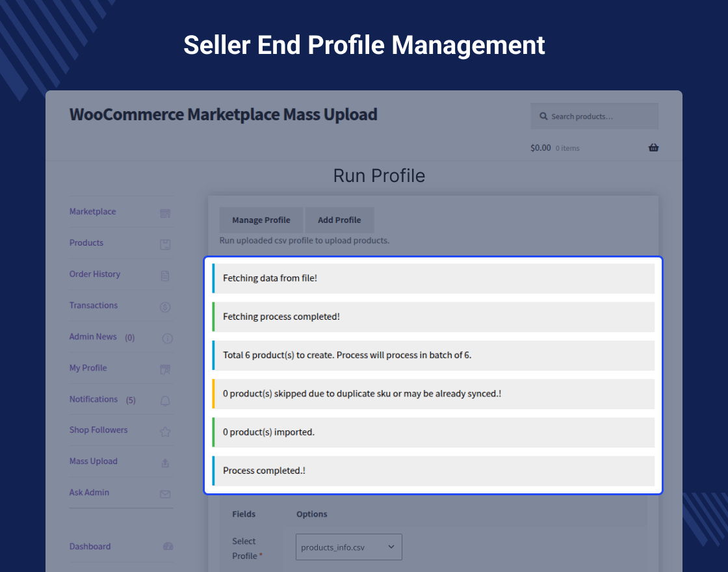The width and height of the screenshot is (728, 572).
Task: Open the Transactions sidebar link
Action: click(94, 305)
